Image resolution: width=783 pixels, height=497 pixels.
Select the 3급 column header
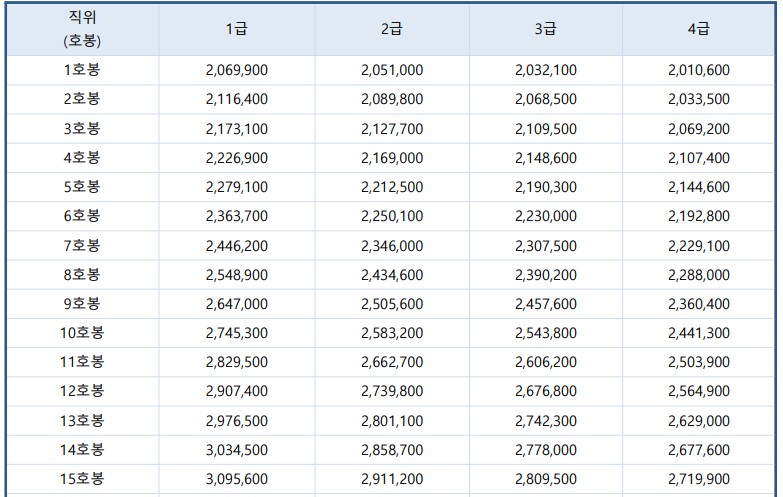tap(546, 29)
